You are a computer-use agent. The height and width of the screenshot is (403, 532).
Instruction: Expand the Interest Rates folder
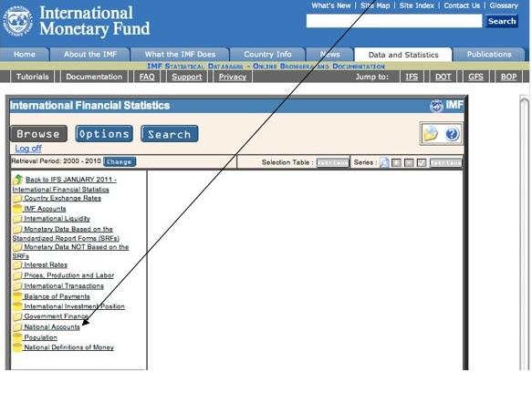(17, 265)
